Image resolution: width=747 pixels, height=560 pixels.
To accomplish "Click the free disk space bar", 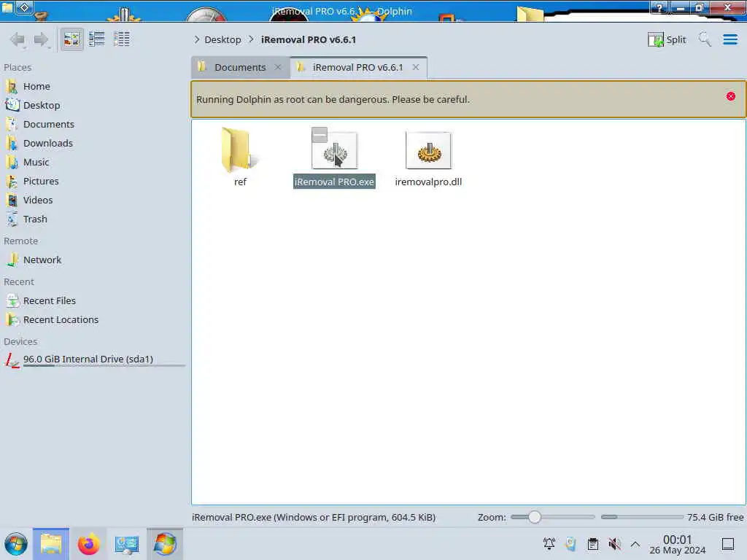I will click(642, 517).
